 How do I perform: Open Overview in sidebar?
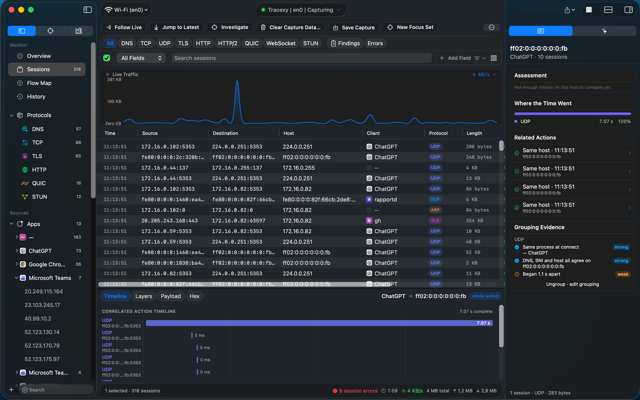(x=47, y=56)
